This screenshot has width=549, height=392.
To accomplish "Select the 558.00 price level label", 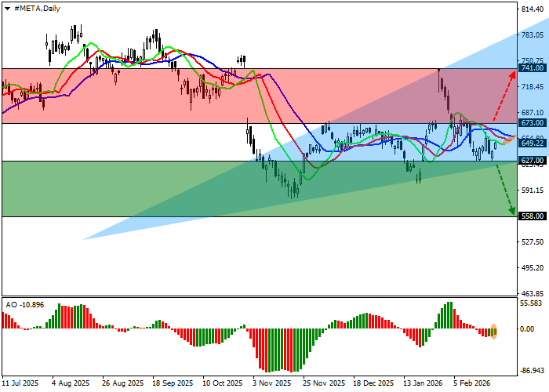I will pyautogui.click(x=533, y=216).
